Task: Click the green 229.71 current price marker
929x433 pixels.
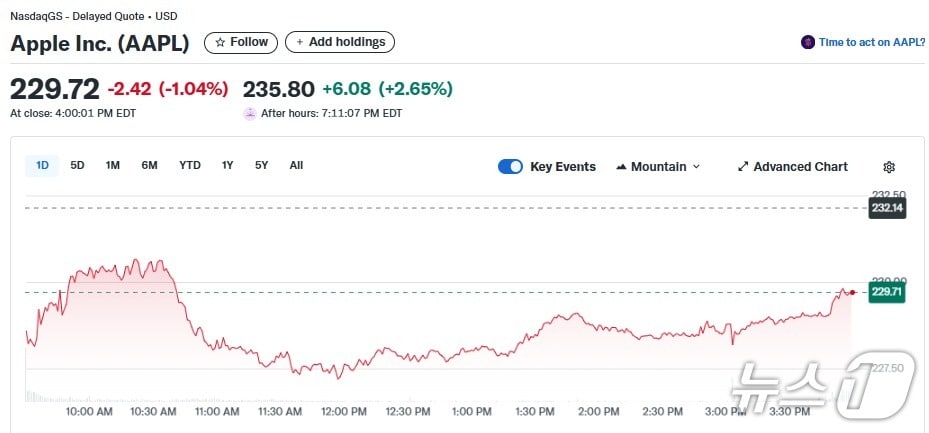Action: (887, 292)
